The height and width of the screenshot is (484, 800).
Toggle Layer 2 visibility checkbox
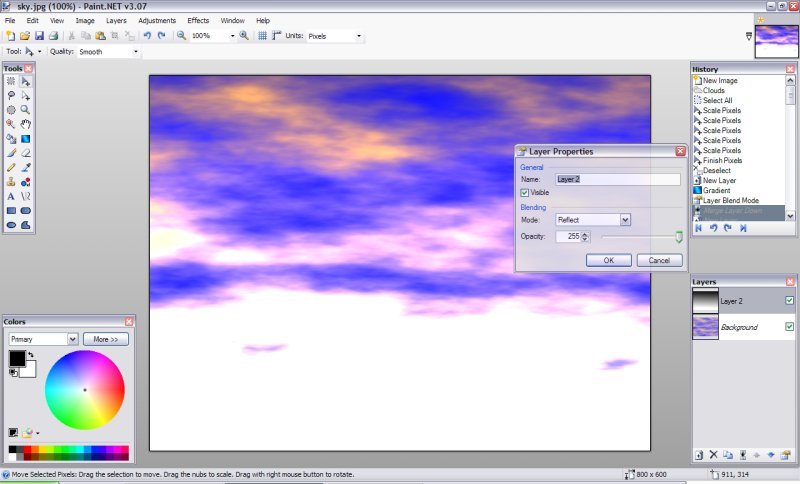(x=789, y=301)
